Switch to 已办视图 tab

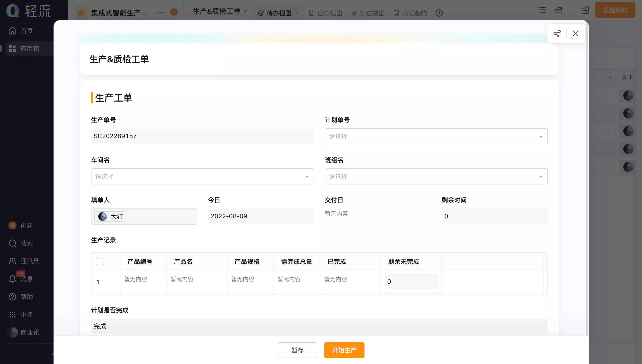coord(325,13)
